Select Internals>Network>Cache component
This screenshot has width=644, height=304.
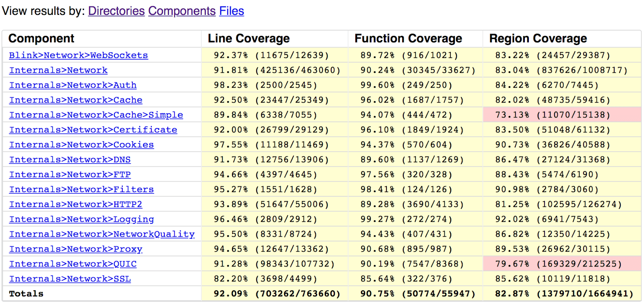click(x=76, y=100)
